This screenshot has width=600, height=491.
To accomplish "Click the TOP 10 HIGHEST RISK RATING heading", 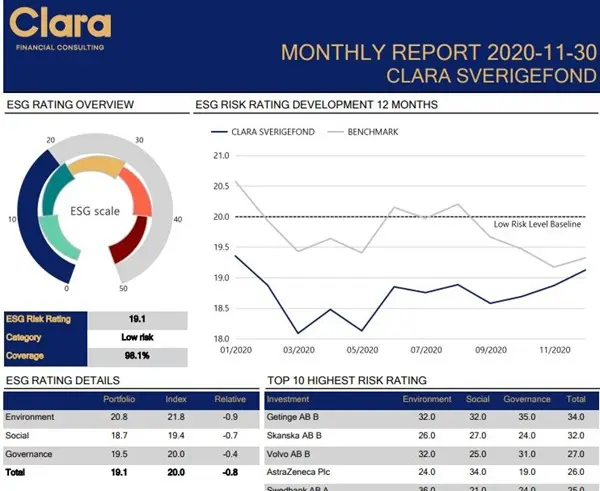I will pyautogui.click(x=347, y=380).
